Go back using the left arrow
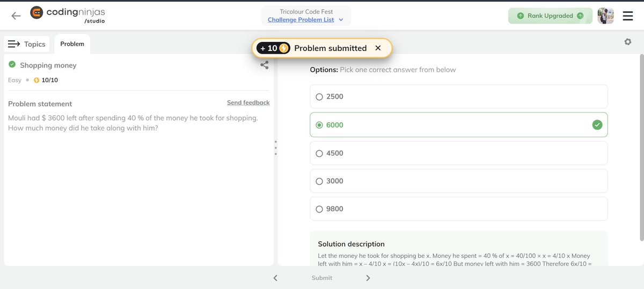The width and height of the screenshot is (644, 289). pos(16,16)
